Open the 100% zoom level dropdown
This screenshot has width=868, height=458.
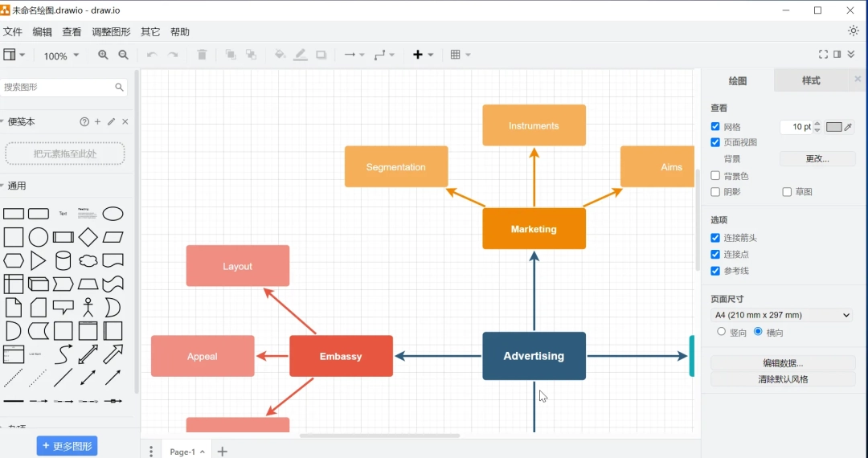(61, 55)
